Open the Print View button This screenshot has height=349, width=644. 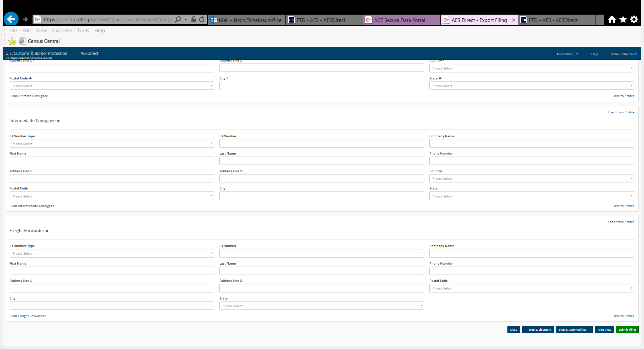(604, 330)
